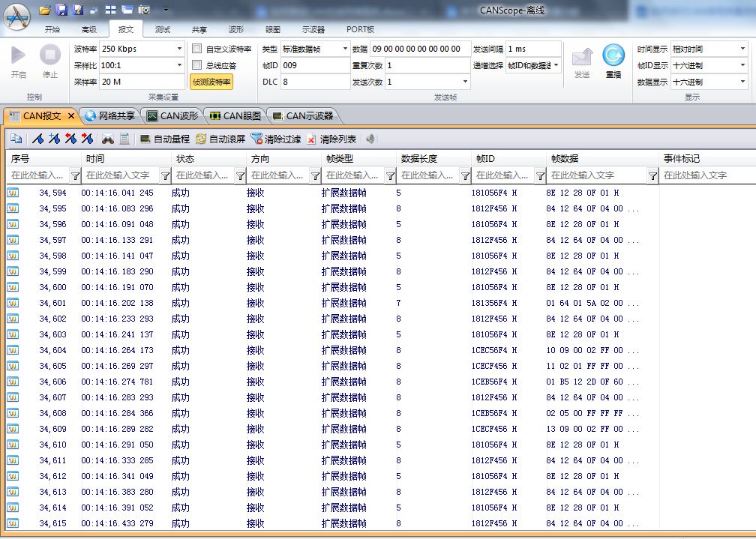The image size is (756, 539).
Task: Switch to the 开始 ribbon tab
Action: click(x=52, y=29)
